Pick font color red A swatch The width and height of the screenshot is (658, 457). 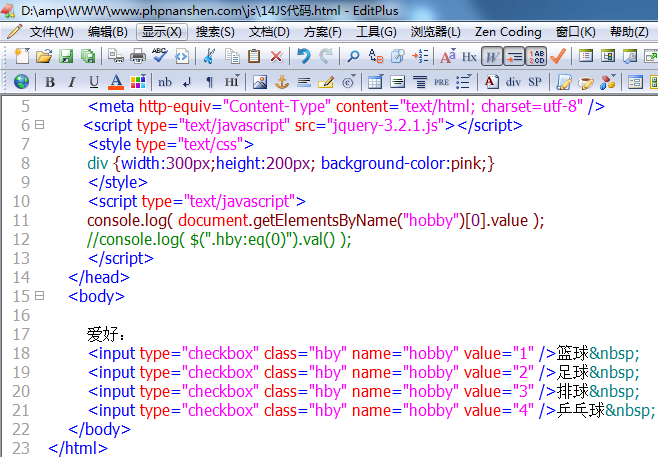[x=116, y=82]
